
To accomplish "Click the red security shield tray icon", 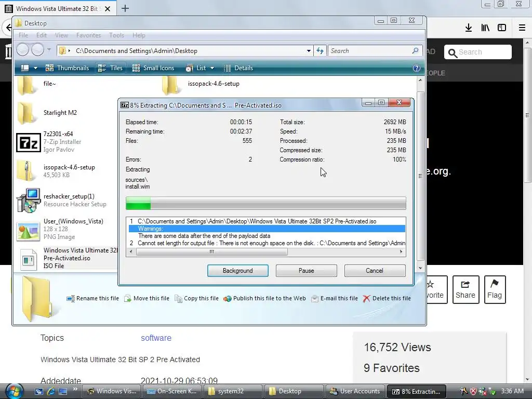I will click(x=473, y=391).
